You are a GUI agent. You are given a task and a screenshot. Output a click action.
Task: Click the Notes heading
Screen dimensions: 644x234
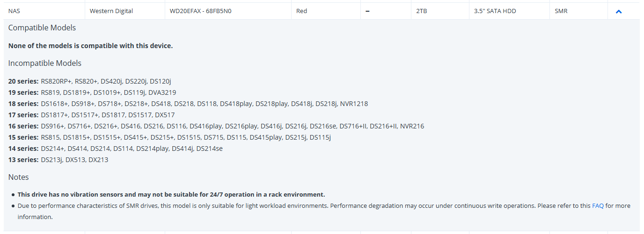tap(19, 177)
